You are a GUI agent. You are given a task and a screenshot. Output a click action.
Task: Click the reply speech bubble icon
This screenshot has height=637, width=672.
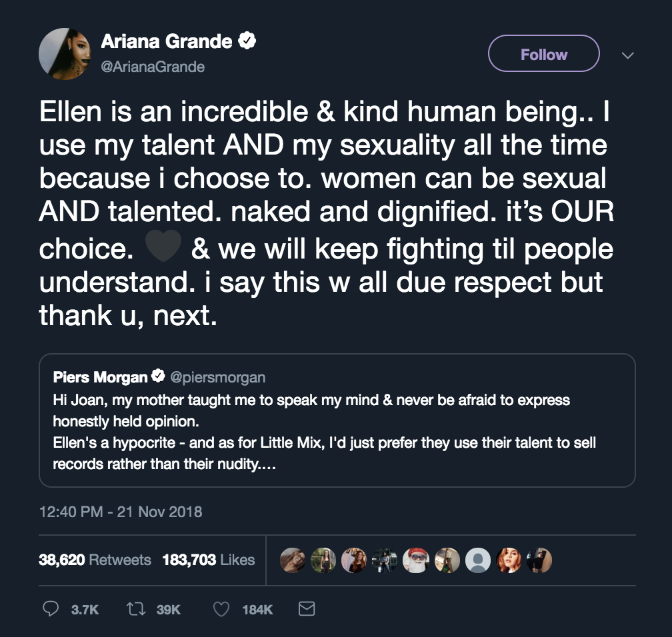point(50,609)
